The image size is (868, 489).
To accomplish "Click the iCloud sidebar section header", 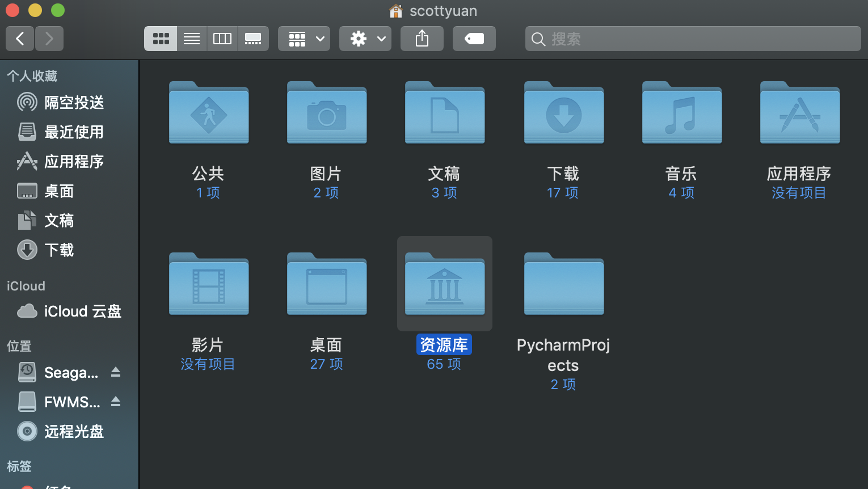I will point(26,286).
